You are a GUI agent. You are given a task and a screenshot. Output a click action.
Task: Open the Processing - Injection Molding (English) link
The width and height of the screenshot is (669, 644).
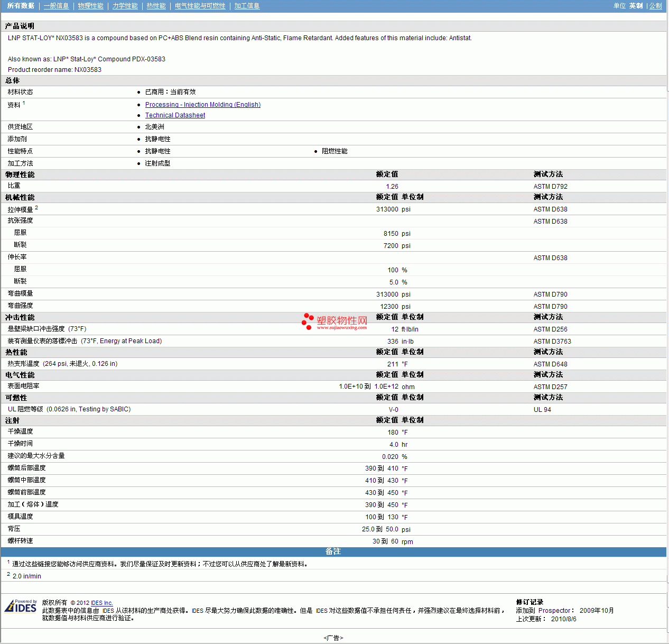[203, 105]
